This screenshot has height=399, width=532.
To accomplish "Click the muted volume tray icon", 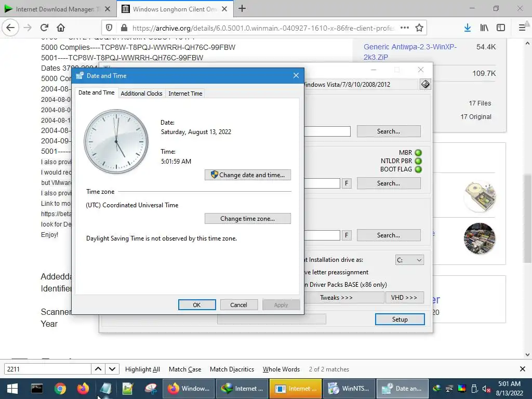I will point(486,389).
